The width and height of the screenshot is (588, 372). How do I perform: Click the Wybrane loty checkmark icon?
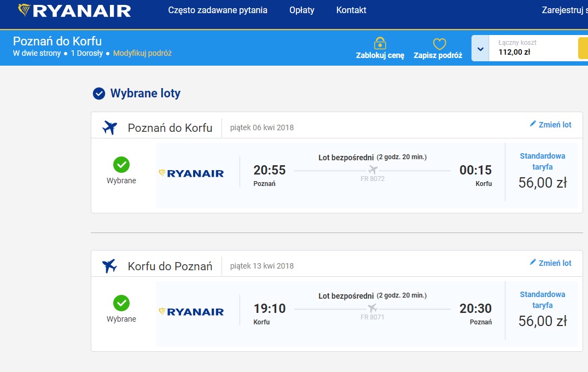99,94
